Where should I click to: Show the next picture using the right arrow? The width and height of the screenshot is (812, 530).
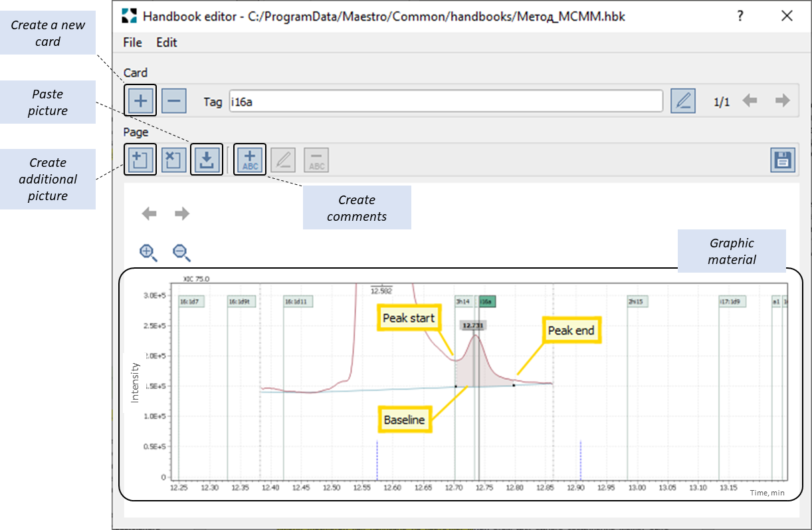pos(182,213)
